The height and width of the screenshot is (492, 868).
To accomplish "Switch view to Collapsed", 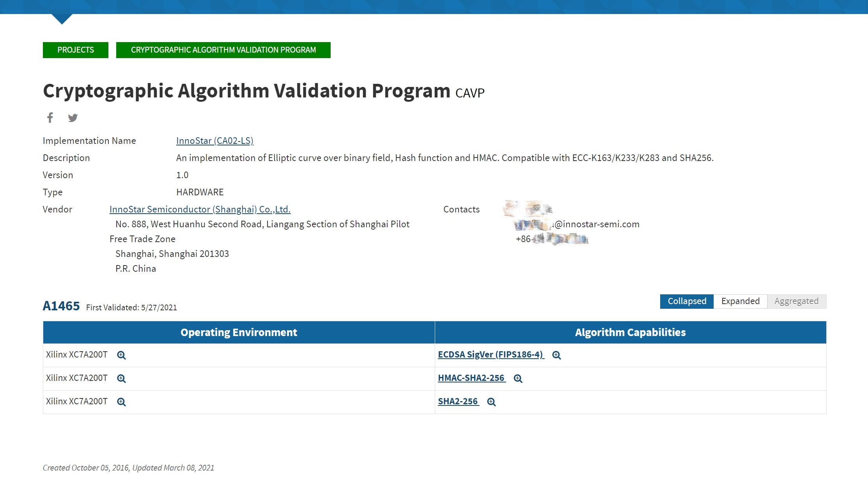I will pyautogui.click(x=687, y=301).
